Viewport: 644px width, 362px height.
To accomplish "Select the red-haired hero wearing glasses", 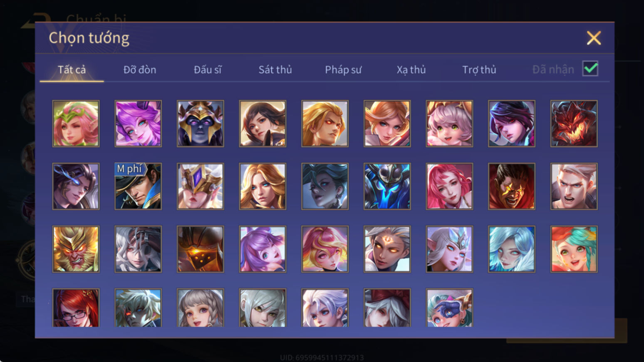I will pos(76,308).
